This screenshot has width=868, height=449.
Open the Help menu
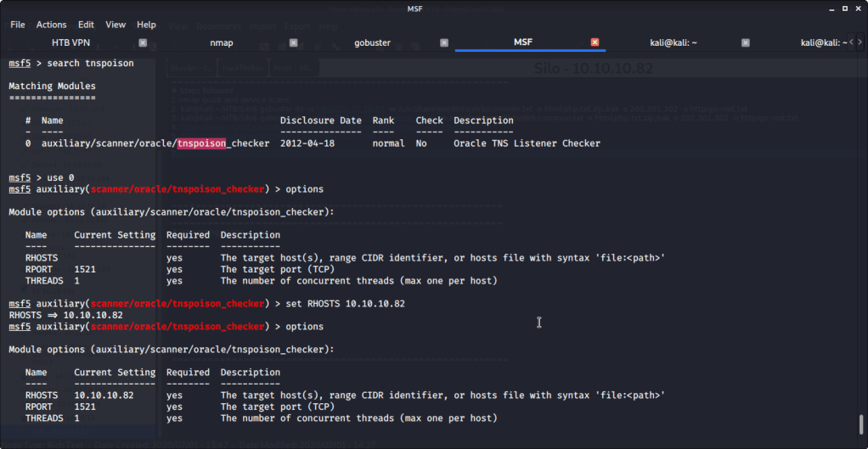[x=146, y=25]
